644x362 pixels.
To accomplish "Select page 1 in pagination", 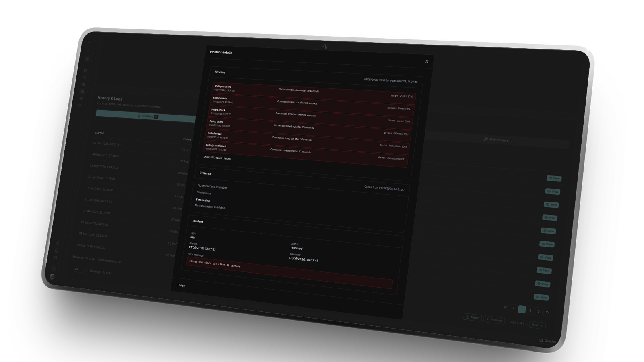I will (x=522, y=309).
